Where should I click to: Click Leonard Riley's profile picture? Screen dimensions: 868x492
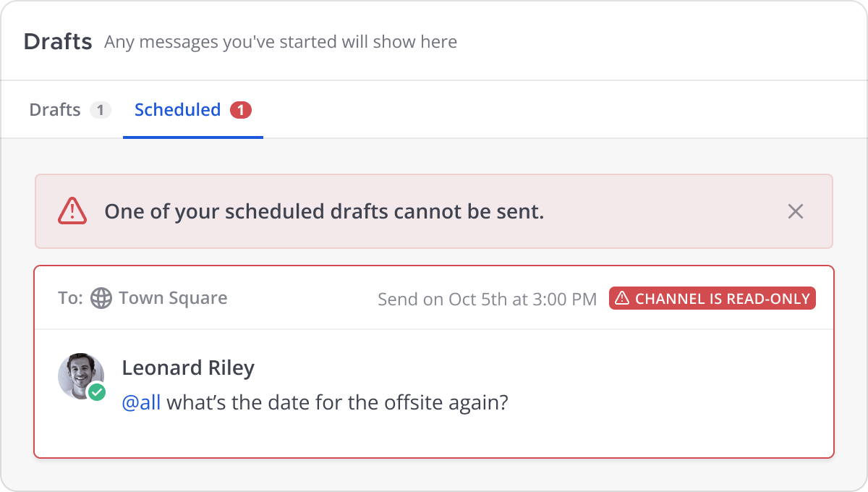tap(81, 376)
